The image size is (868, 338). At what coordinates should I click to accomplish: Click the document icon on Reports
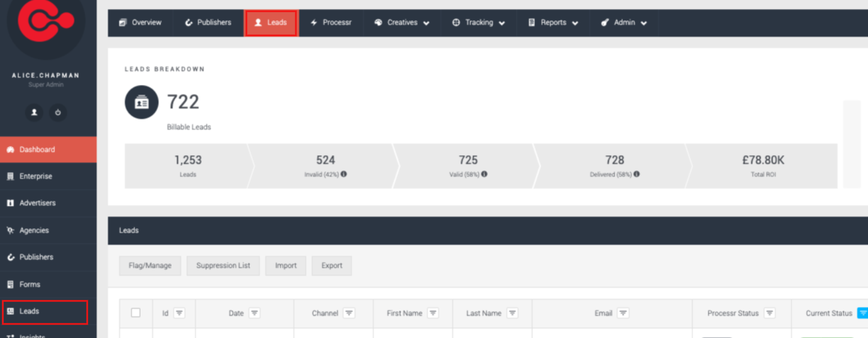532,22
